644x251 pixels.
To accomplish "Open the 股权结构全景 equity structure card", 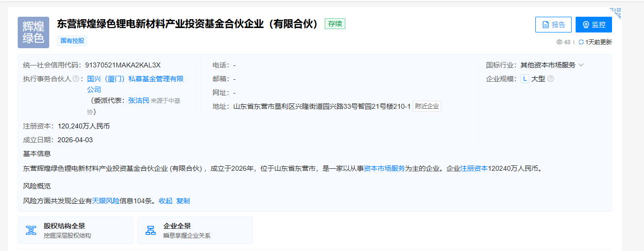I will point(75,230).
